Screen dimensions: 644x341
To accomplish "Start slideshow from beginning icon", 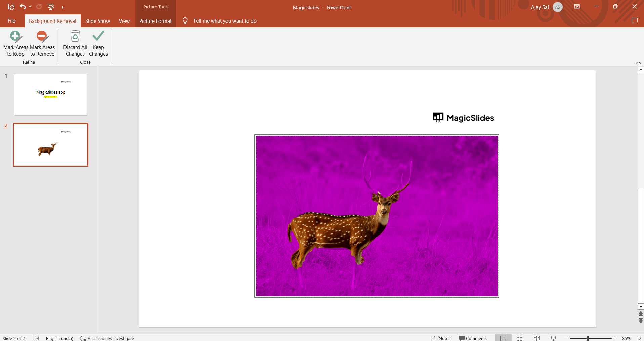I will tap(51, 7).
